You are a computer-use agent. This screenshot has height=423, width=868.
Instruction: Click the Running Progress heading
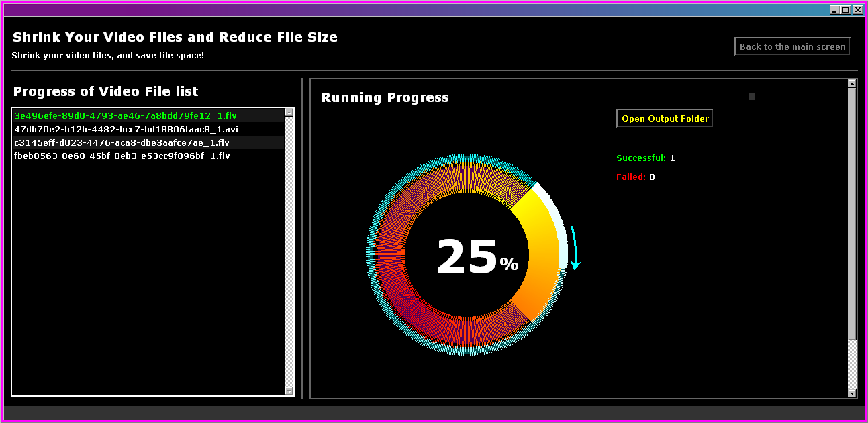(x=385, y=97)
